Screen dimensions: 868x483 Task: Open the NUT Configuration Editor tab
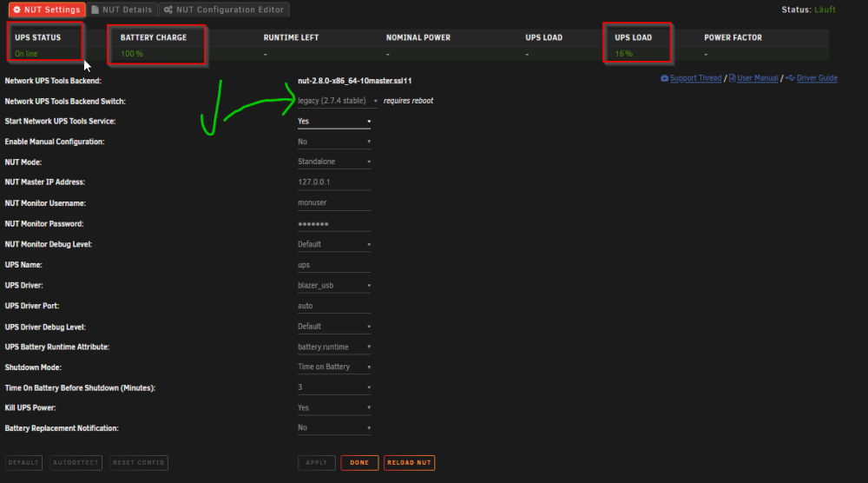224,10
